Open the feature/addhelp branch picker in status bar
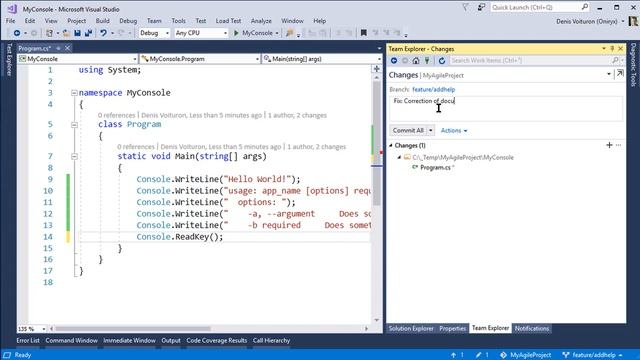 click(x=592, y=355)
